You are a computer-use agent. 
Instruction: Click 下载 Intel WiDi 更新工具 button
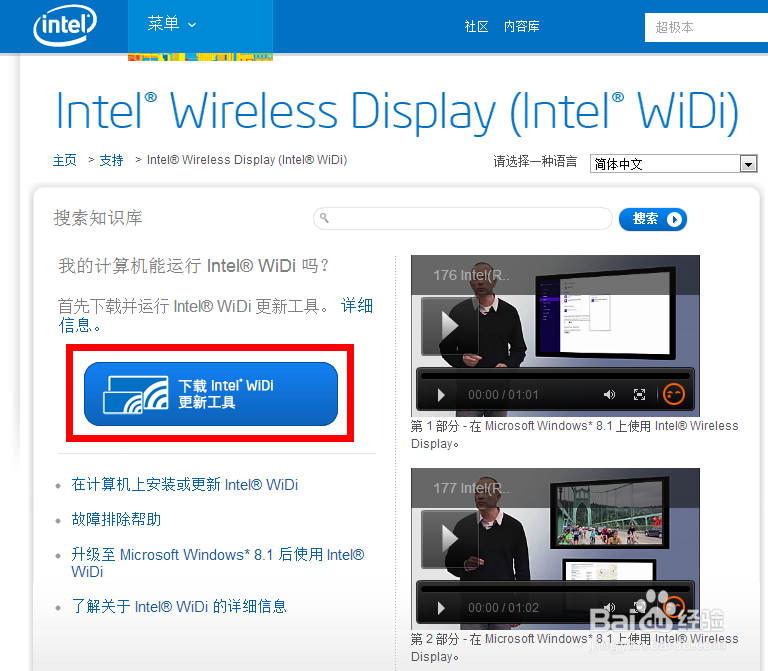point(211,394)
